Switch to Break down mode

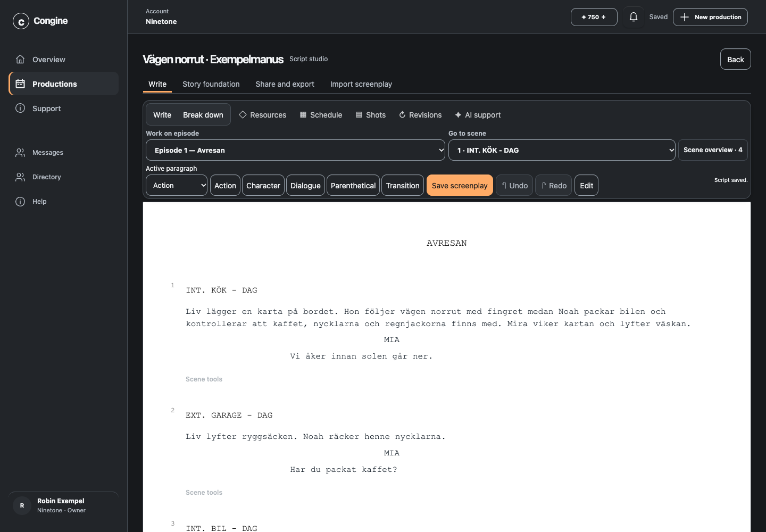click(x=203, y=115)
